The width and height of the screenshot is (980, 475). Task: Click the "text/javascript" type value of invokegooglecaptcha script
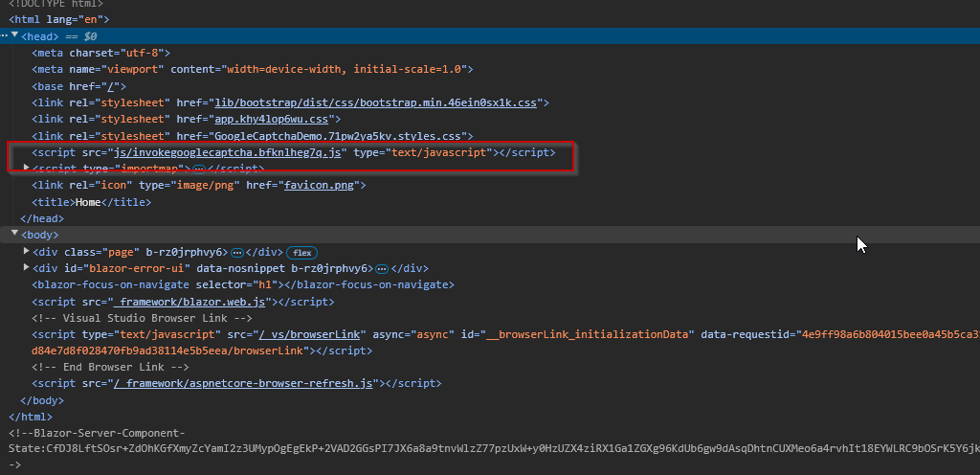pos(436,152)
